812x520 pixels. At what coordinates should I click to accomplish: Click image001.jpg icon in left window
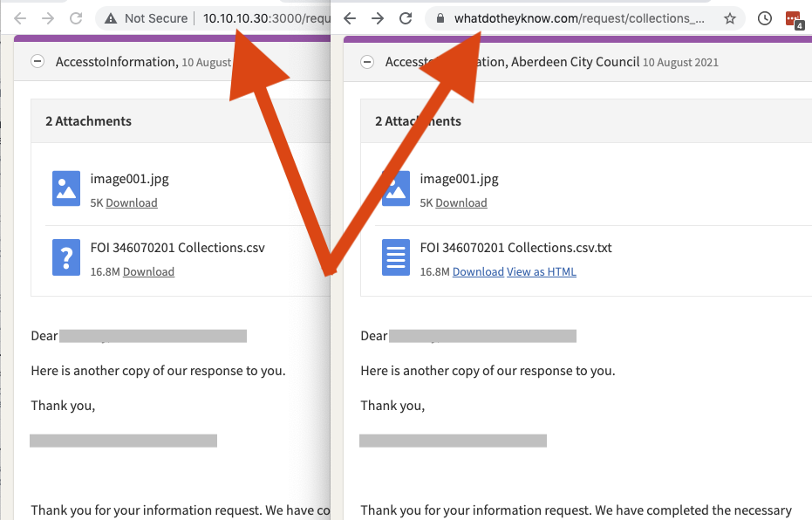point(66,188)
